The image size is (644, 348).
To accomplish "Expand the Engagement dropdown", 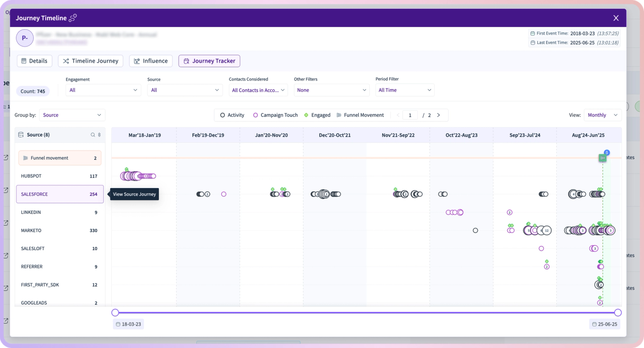I will 103,90.
